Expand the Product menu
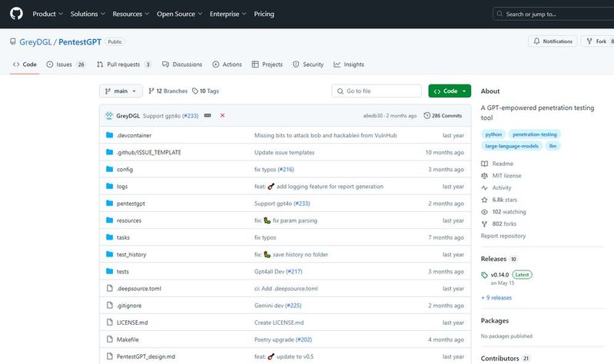Image resolution: width=614 pixels, height=364 pixels. point(48,14)
